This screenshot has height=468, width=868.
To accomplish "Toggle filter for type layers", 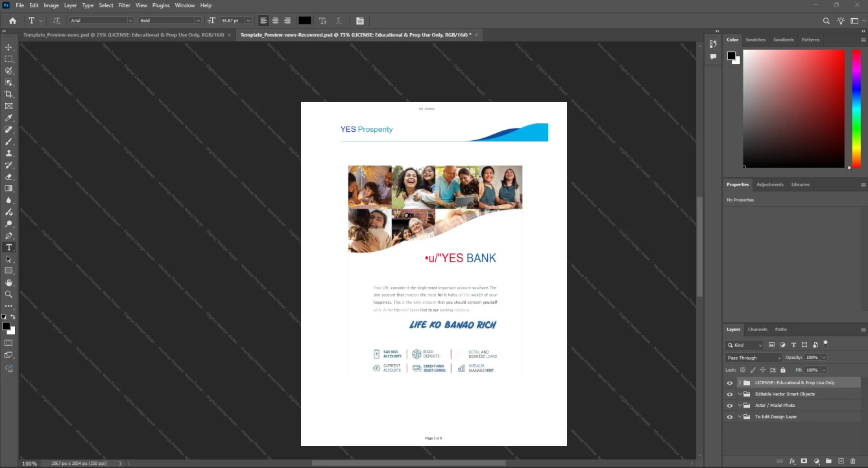I will 793,345.
